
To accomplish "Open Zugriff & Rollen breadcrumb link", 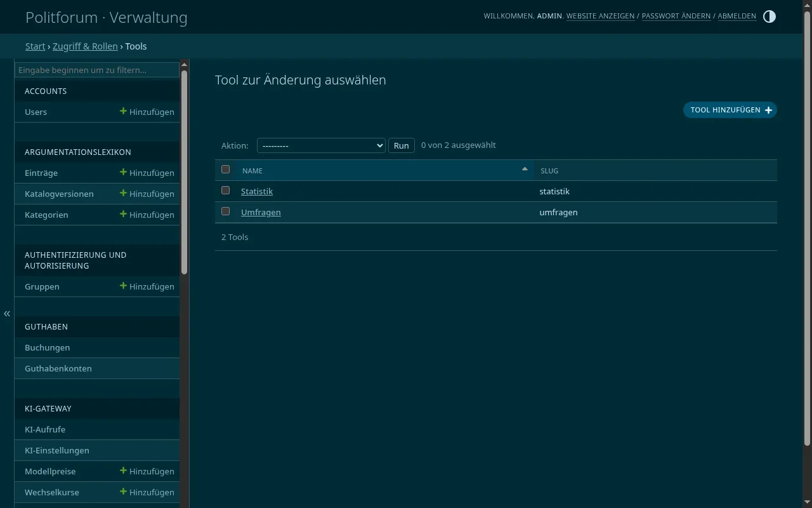I will pos(85,46).
